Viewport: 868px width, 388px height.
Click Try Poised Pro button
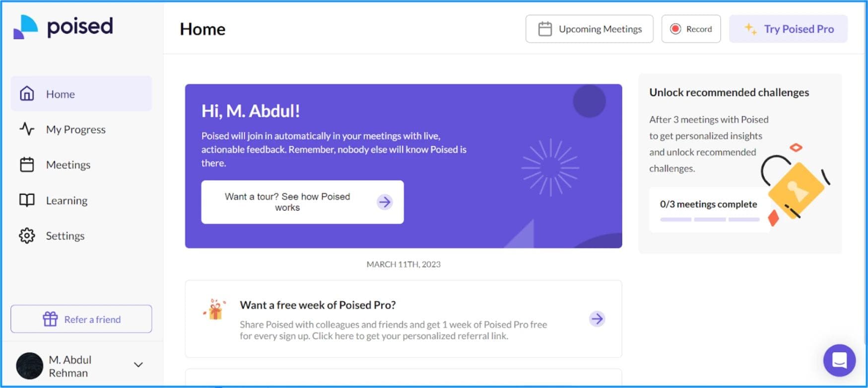pos(788,29)
